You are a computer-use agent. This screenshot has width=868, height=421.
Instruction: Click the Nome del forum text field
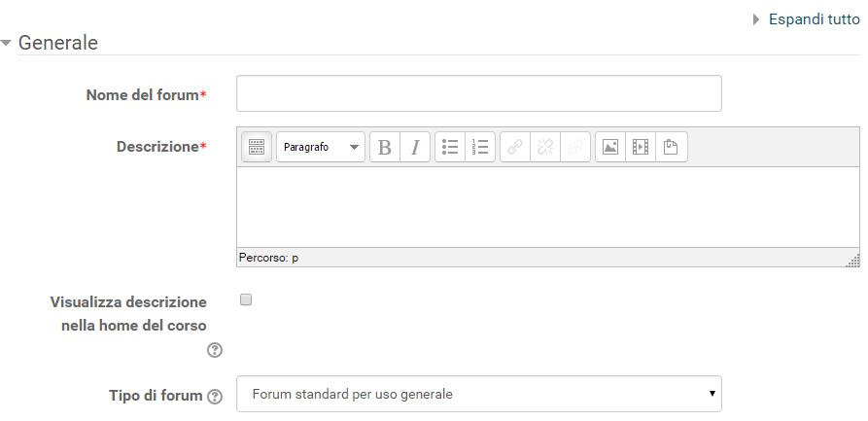coord(479,93)
